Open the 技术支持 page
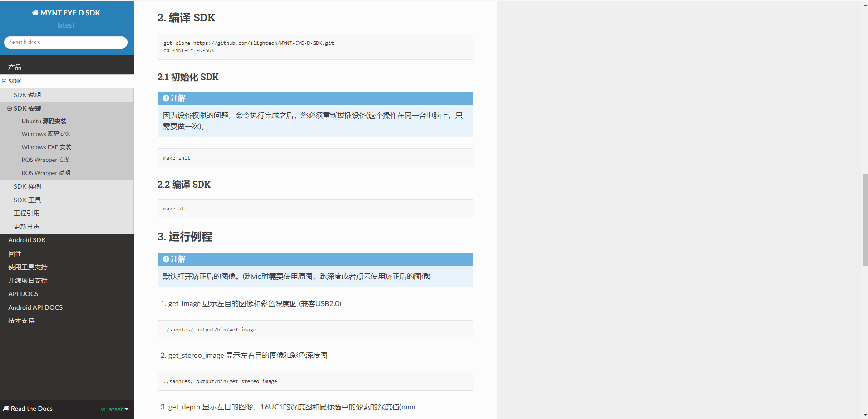The image size is (868, 419). [x=21, y=321]
